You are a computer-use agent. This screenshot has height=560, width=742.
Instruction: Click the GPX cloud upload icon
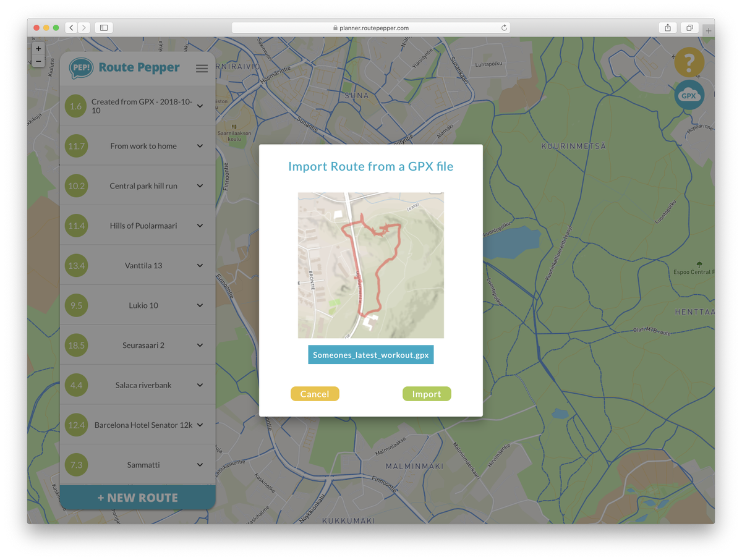pyautogui.click(x=689, y=95)
